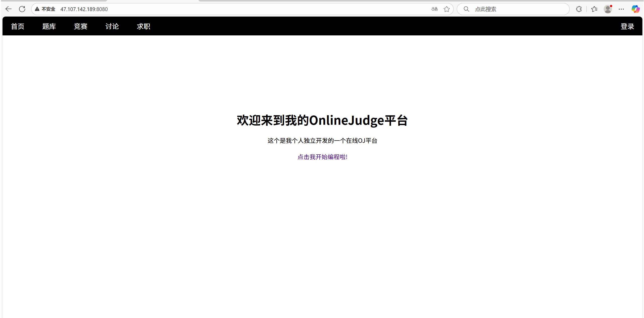Open the browser three-dot settings menu
This screenshot has width=644, height=318.
(x=621, y=9)
